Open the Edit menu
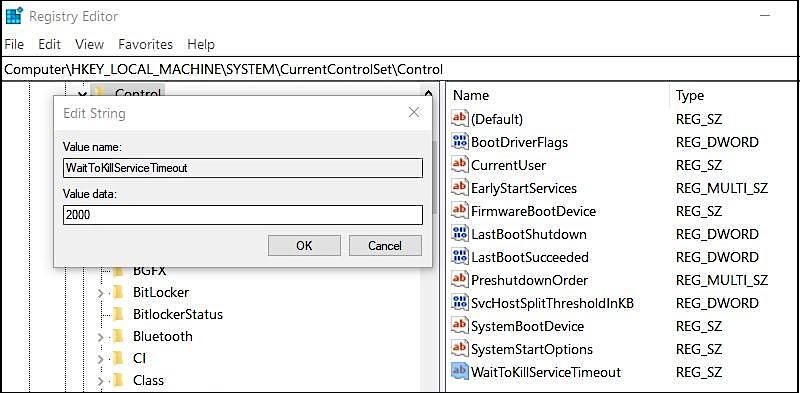The height and width of the screenshot is (393, 800). [49, 44]
